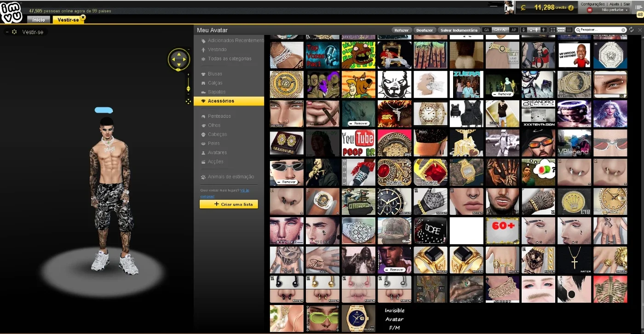644x334 pixels.
Task: Open the user avatar picture
Action: pos(509,7)
